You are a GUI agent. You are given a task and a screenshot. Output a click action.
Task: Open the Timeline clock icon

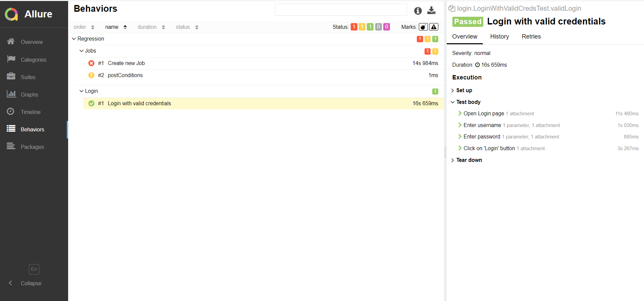(x=11, y=111)
